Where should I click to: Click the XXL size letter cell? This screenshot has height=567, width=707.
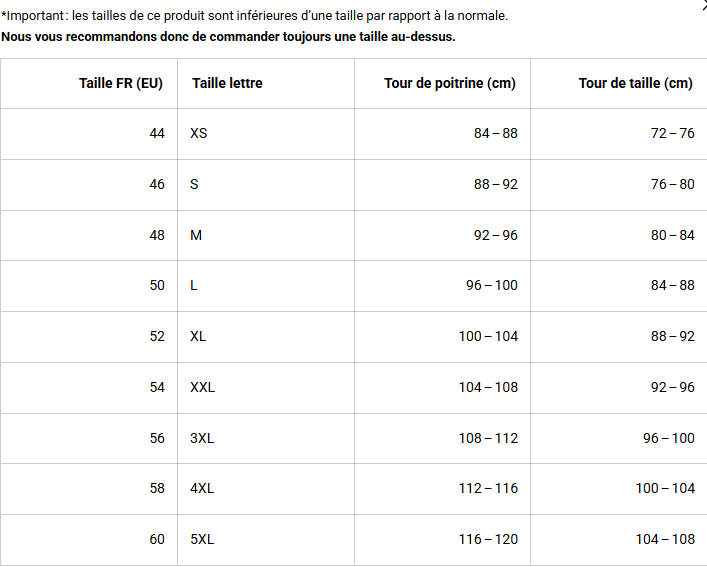pos(266,388)
